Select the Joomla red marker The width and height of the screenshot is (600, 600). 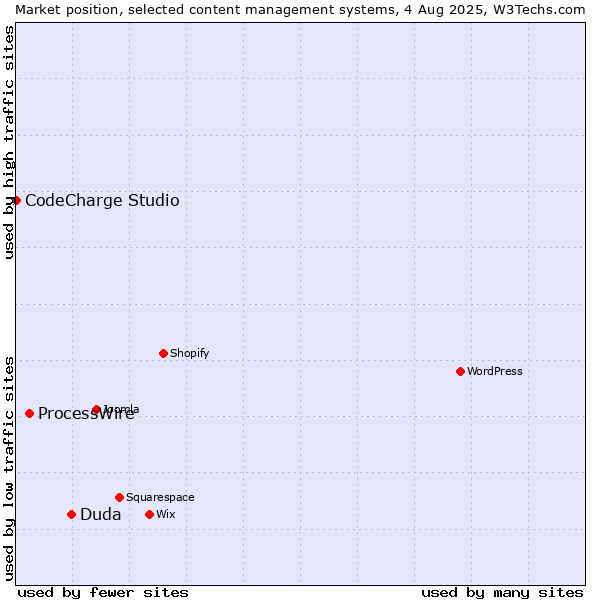coord(96,409)
